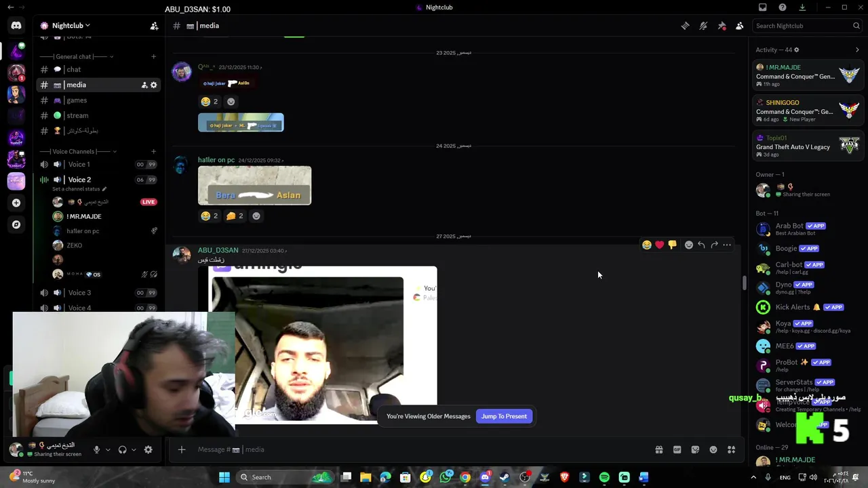Create channel plus in General chat category
Viewport: 868px width, 488px height.
click(x=153, y=57)
